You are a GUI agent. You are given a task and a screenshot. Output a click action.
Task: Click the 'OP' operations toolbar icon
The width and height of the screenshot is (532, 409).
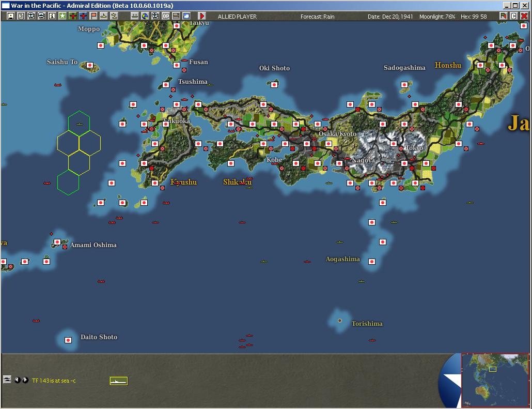[166, 16]
